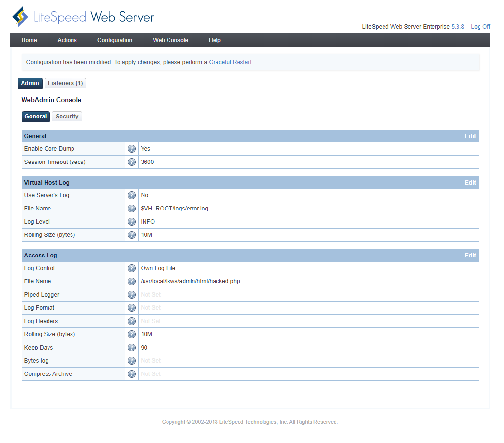Viewport: 504px width, 443px height.
Task: Click the /usr/local/lsws/admin/html/hacked.php path
Action: coord(190,281)
